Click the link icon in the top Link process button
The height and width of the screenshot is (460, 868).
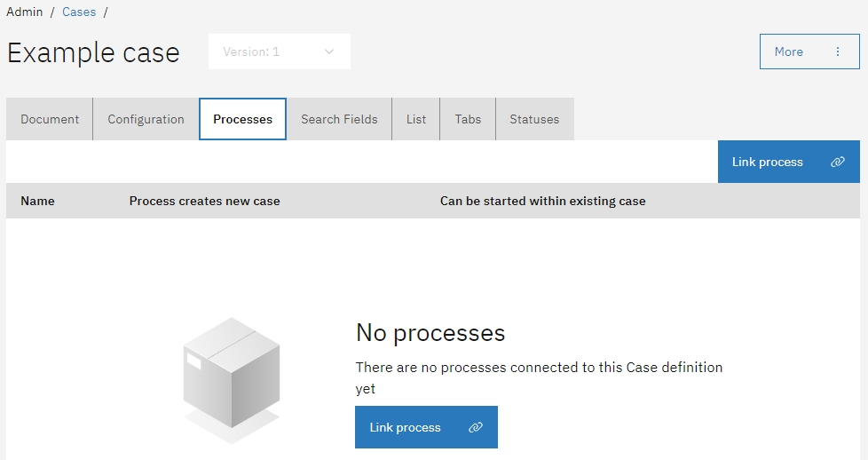(x=837, y=163)
